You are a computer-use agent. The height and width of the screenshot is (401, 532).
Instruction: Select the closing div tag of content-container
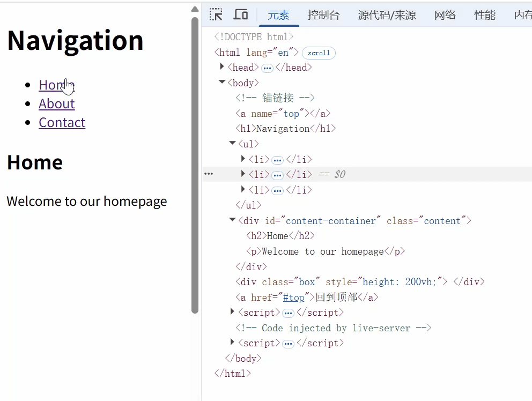point(252,266)
